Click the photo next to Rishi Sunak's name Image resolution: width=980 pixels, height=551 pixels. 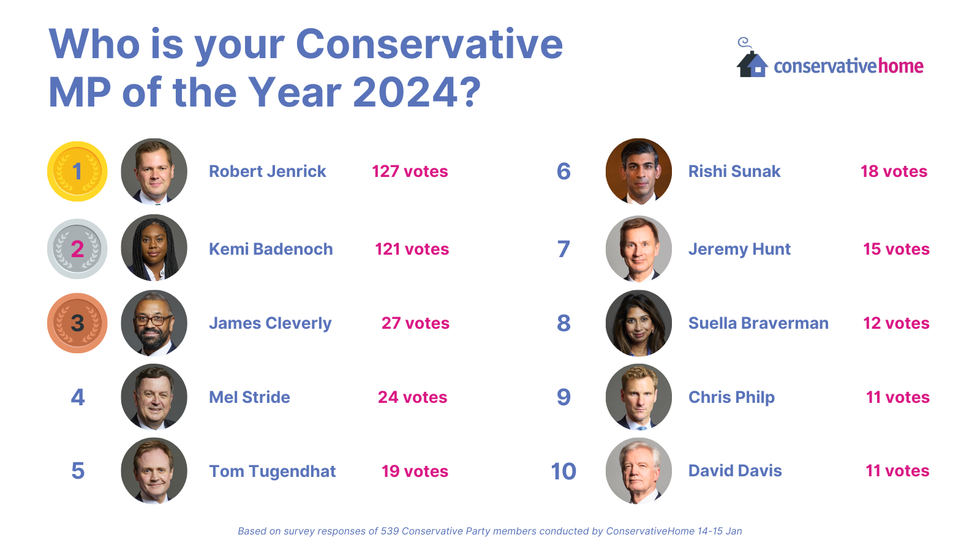coord(638,171)
